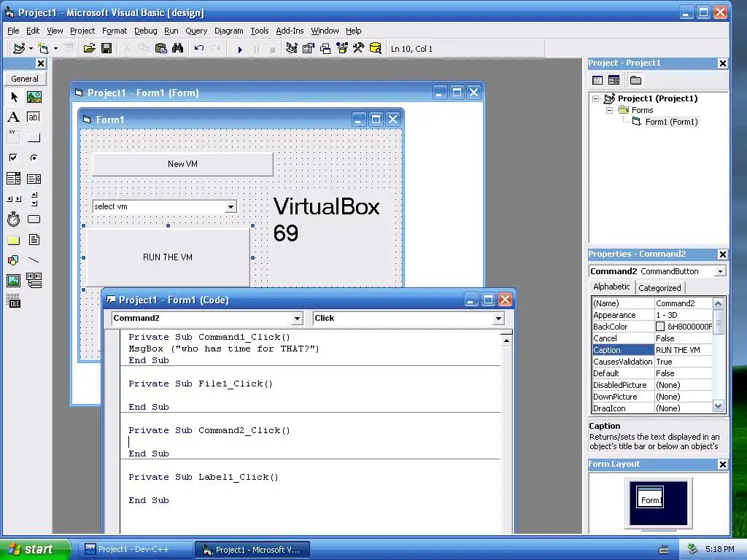Click the Paste toolbar icon

click(x=161, y=48)
